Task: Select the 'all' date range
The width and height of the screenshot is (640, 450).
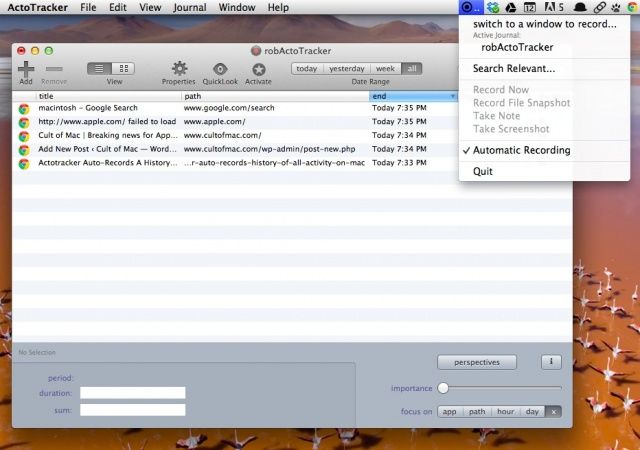Action: (411, 69)
